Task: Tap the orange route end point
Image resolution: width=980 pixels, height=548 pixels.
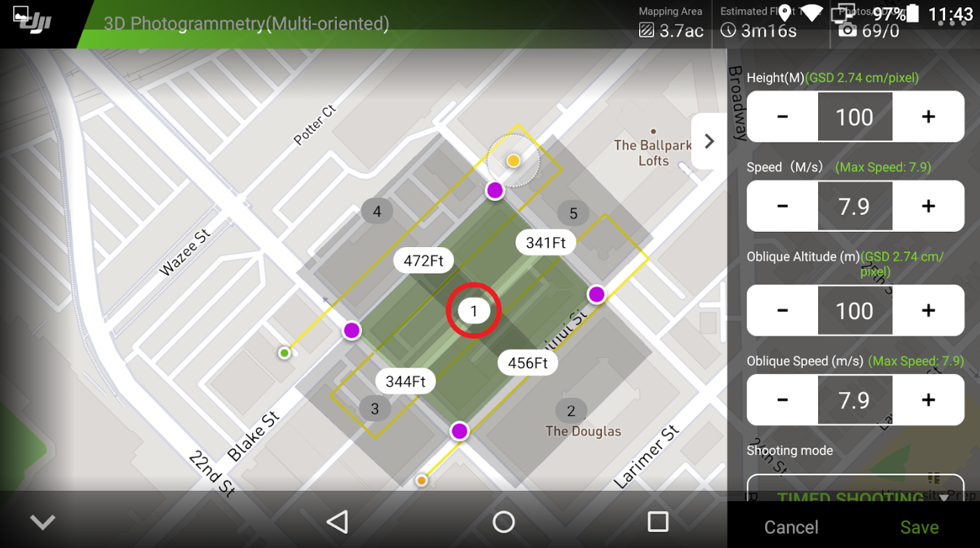Action: pos(421,480)
